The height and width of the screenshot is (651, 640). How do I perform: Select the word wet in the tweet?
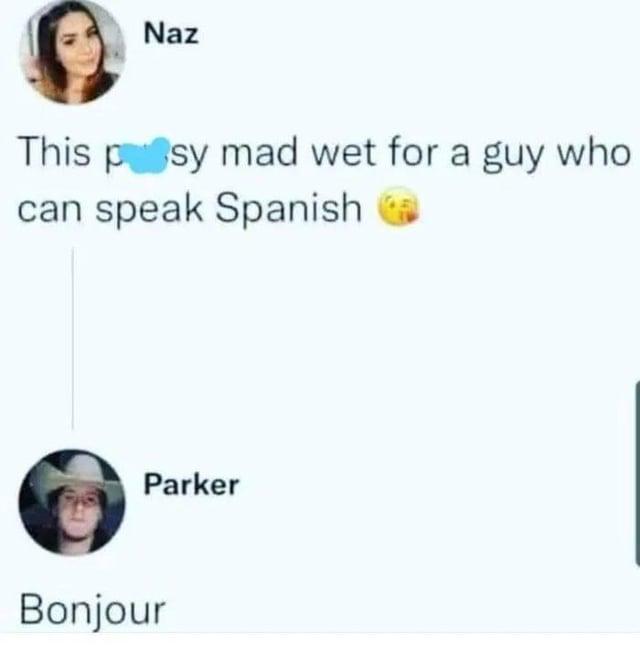(343, 153)
